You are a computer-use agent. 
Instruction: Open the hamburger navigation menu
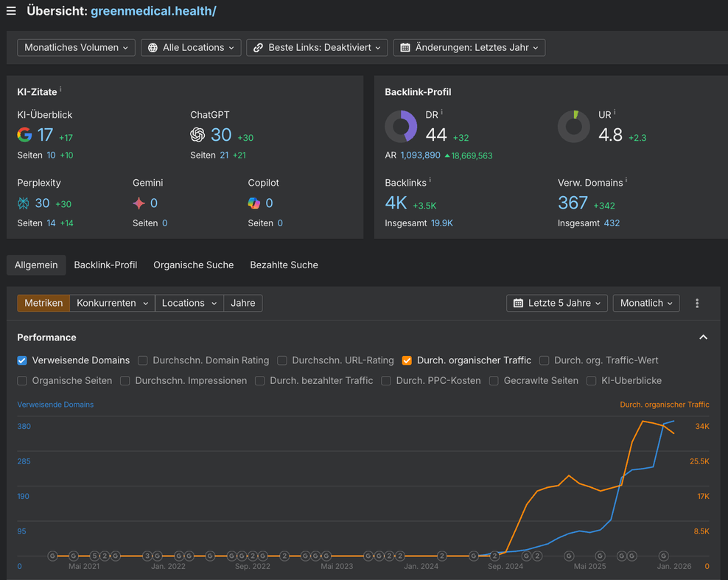(x=11, y=11)
